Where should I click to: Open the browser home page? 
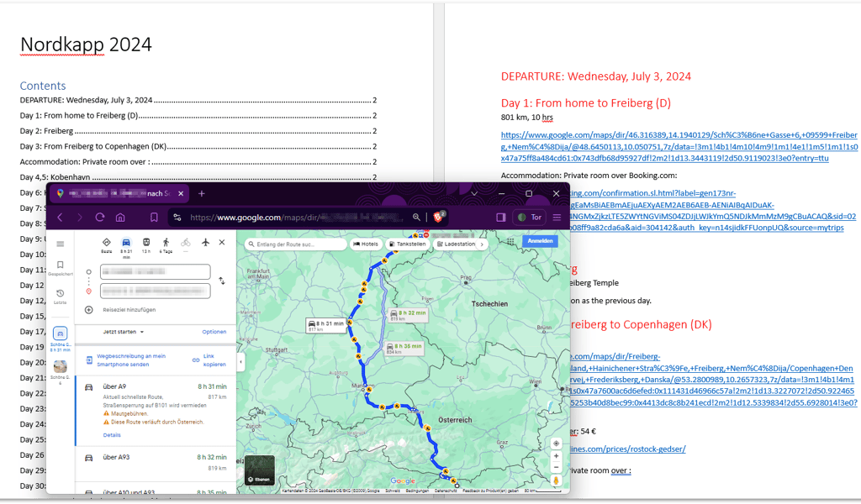(x=120, y=218)
